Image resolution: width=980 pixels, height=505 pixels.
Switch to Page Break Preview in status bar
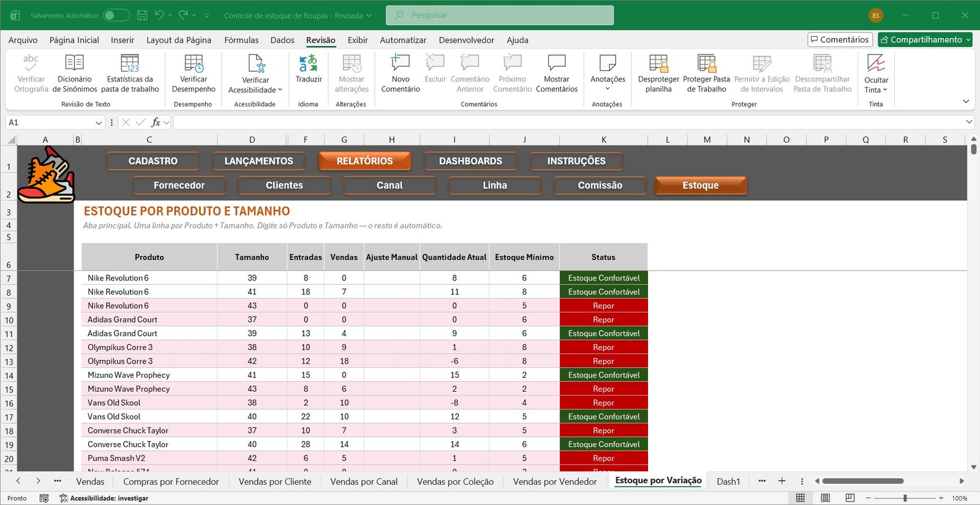click(850, 498)
